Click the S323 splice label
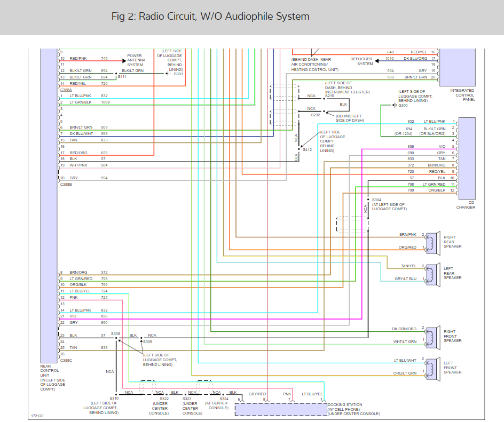Image resolution: width=504 pixels, height=422 pixels. (187, 399)
